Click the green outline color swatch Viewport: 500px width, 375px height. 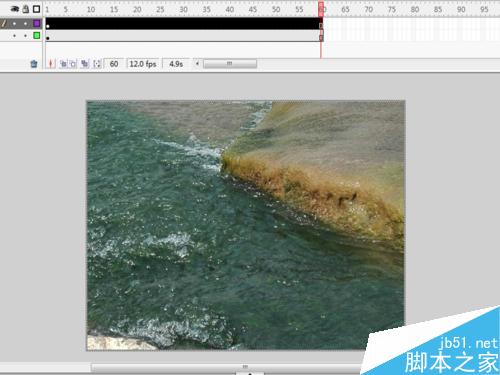tap(37, 35)
